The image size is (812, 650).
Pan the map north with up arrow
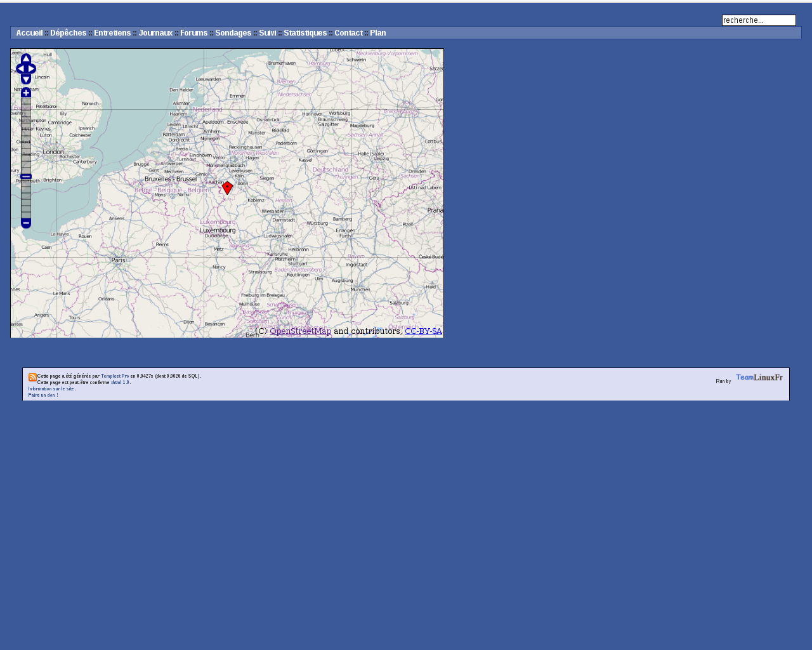[26, 58]
